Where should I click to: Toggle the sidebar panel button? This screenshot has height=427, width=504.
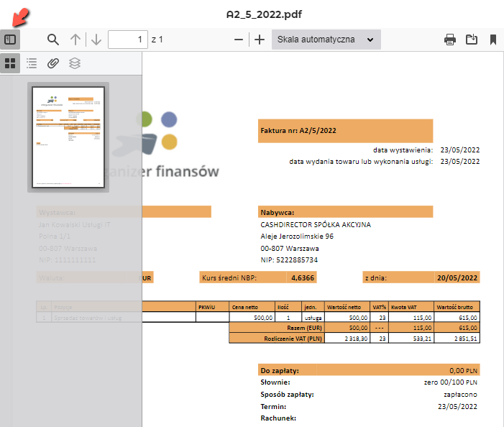point(10,40)
